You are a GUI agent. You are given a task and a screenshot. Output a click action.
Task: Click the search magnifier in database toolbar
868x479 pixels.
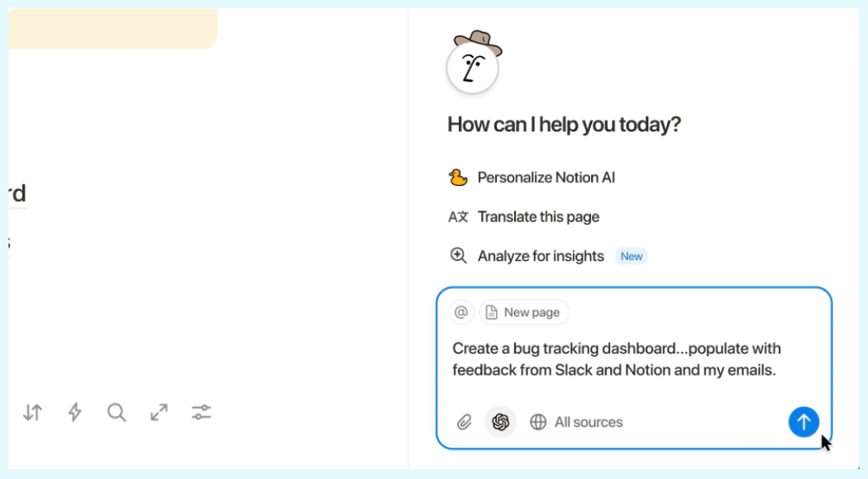[x=117, y=412]
